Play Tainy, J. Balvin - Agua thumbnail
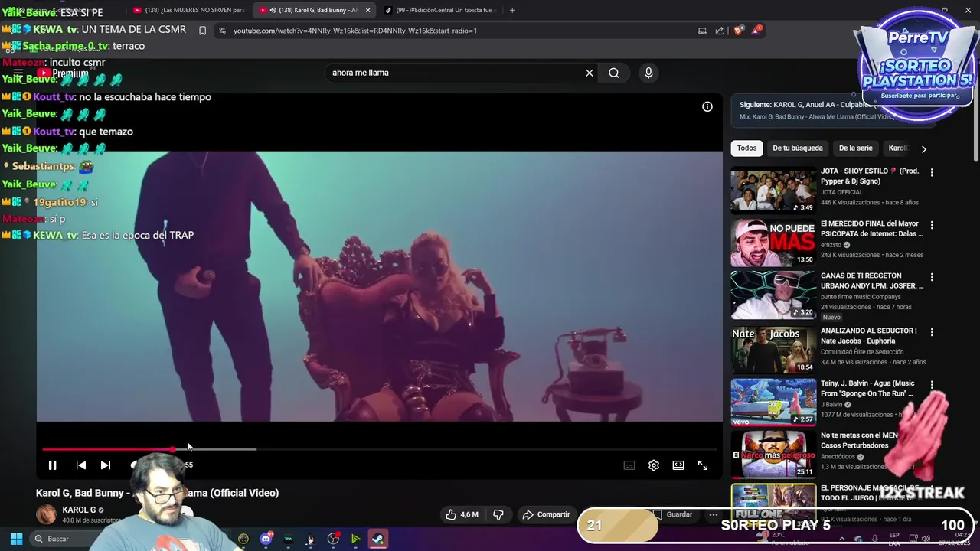Viewport: 980px width, 551px height. point(773,401)
